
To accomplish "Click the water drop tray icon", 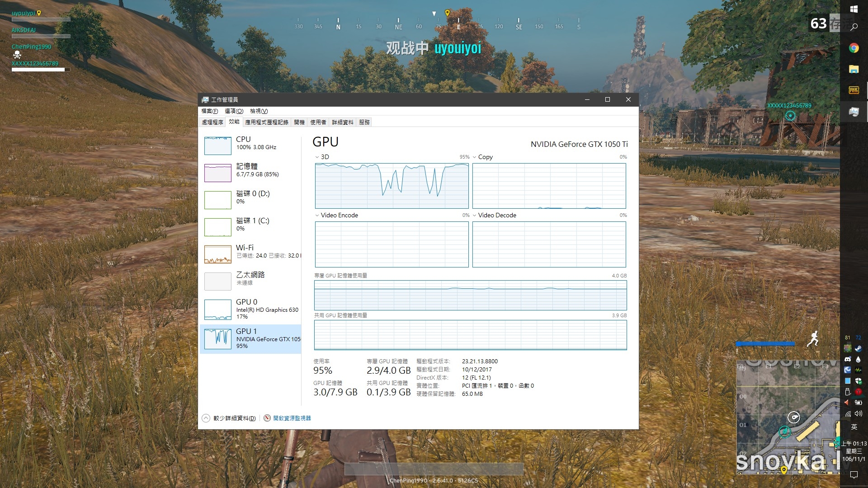I will (x=858, y=360).
